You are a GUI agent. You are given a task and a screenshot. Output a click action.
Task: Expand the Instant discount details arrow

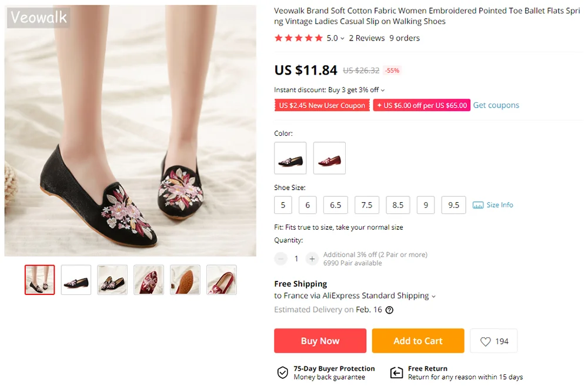coord(383,90)
